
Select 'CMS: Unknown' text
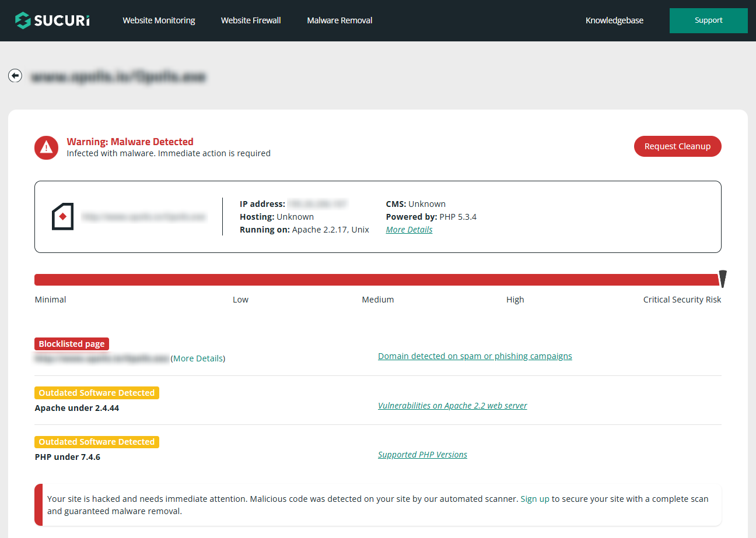(416, 204)
